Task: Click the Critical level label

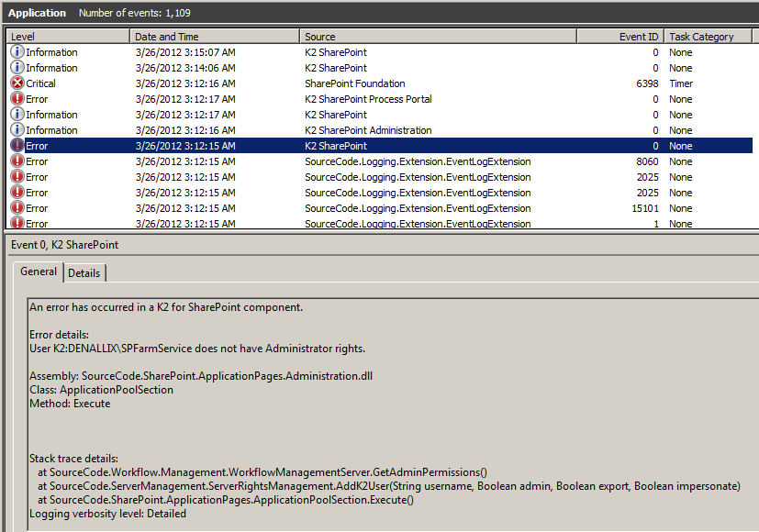Action: point(40,83)
